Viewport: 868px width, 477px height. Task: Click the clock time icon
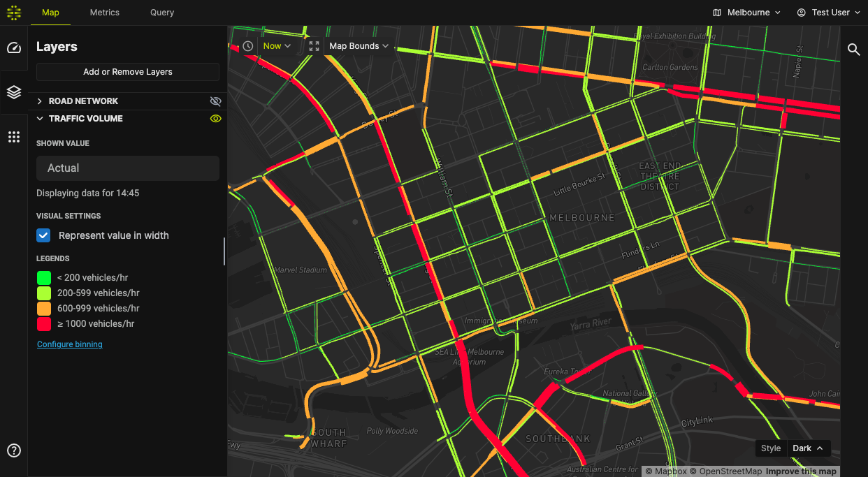(248, 46)
